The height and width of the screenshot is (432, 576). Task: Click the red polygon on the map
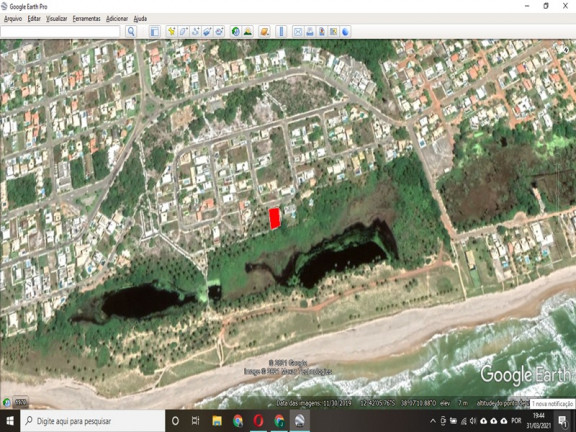274,219
